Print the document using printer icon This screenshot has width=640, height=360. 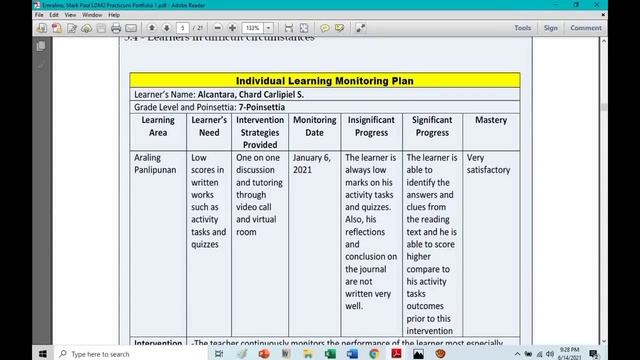click(x=116, y=28)
